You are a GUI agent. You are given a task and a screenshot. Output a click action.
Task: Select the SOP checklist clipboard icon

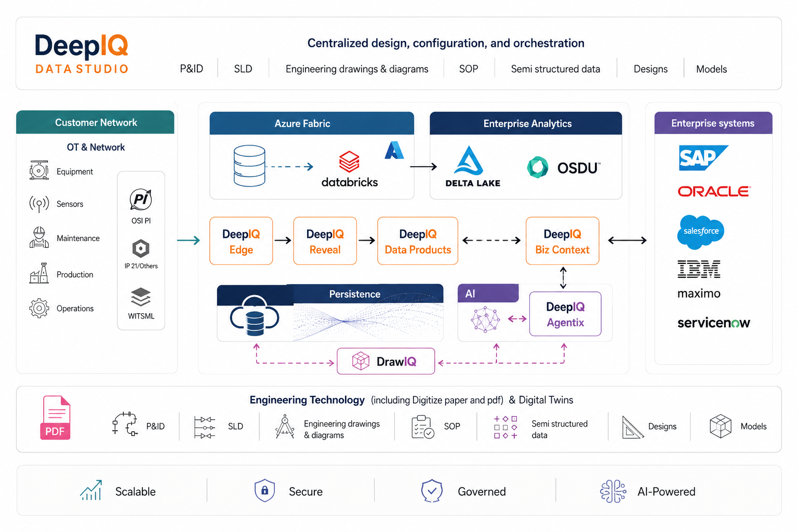tap(423, 427)
